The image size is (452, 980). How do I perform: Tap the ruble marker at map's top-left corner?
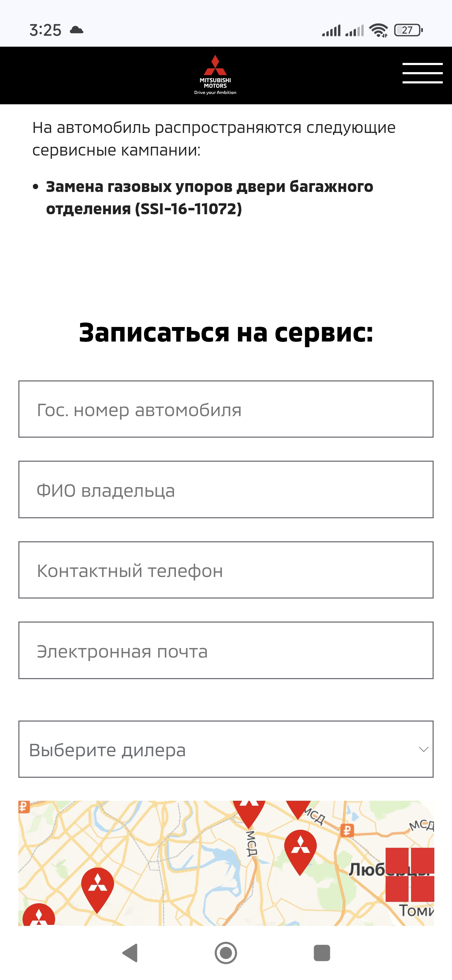(x=24, y=806)
